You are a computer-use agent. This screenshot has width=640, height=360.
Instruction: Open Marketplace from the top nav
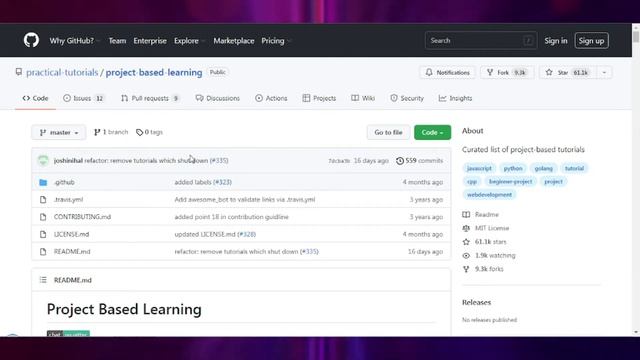pos(233,41)
